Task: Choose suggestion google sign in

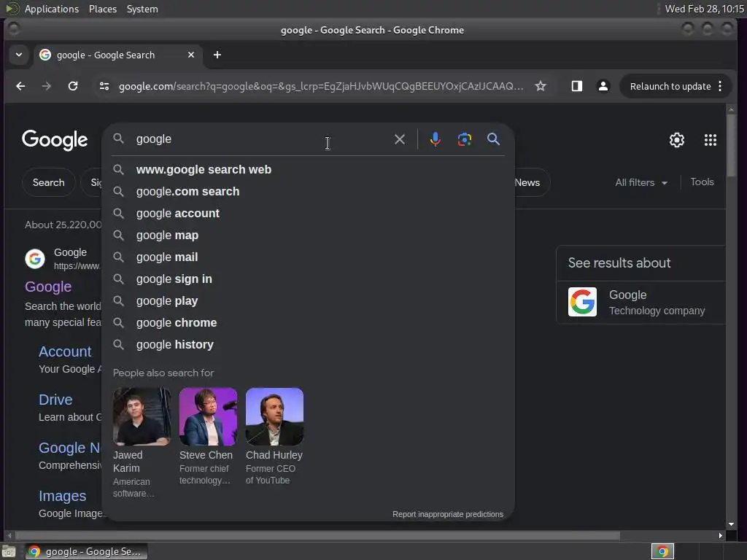Action: 308,279
